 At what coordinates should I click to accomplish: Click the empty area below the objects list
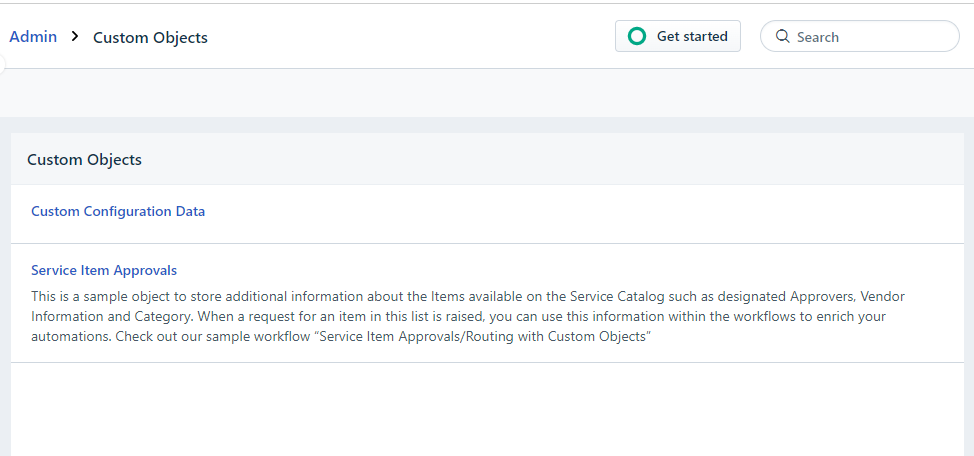(x=487, y=409)
